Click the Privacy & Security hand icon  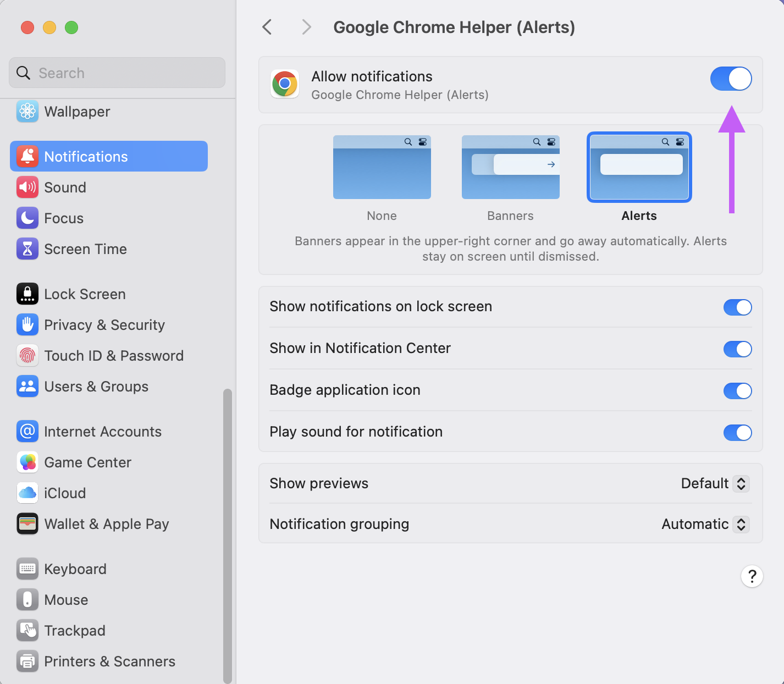[x=27, y=324]
